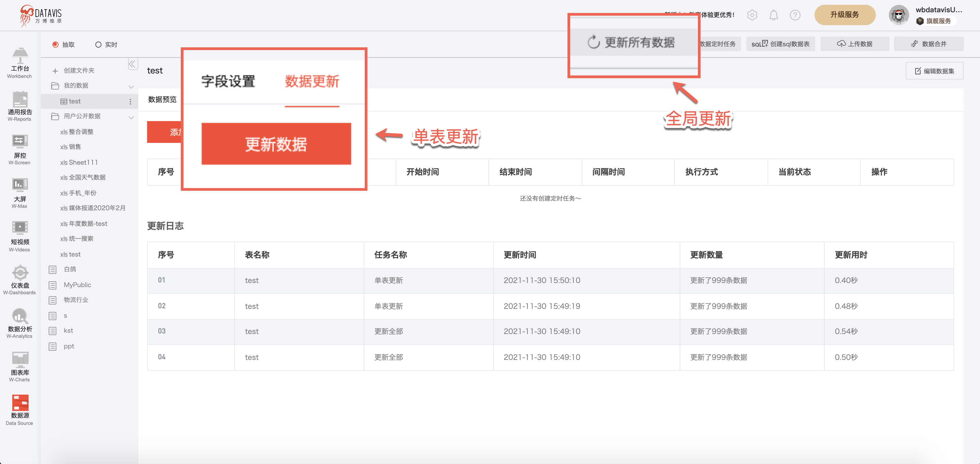Collapse the 我的数据 folder chevron
This screenshot has height=464, width=980.
pyautogui.click(x=131, y=87)
